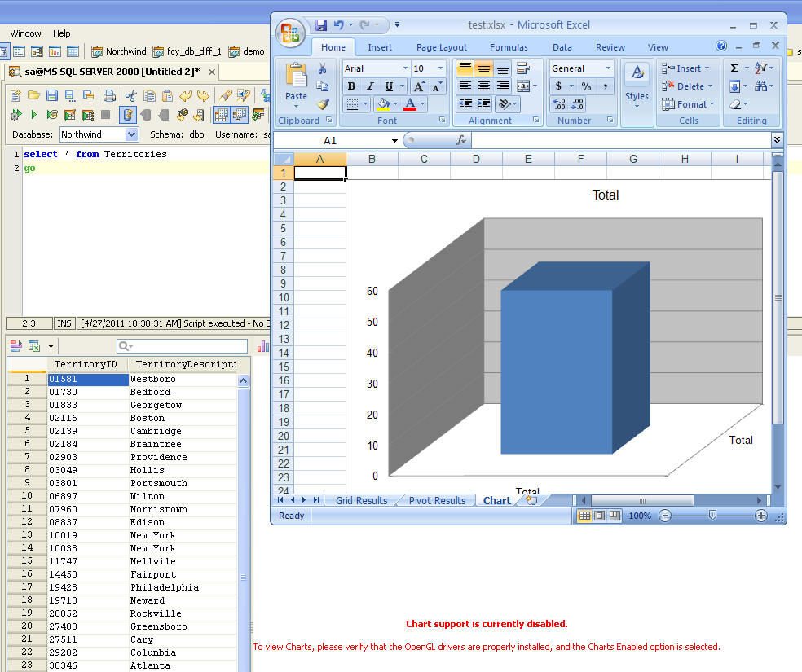
Task: Click the zoom slider handle
Action: 712,515
